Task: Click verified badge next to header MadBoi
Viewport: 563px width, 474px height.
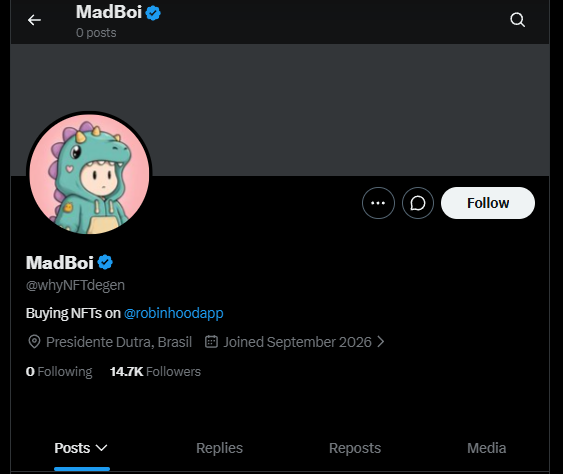Action: coord(153,13)
